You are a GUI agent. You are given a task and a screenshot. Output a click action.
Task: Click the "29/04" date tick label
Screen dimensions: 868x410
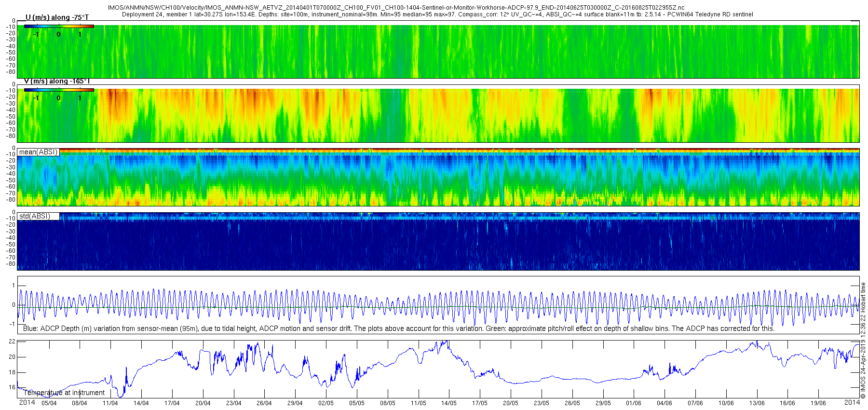[x=295, y=403]
